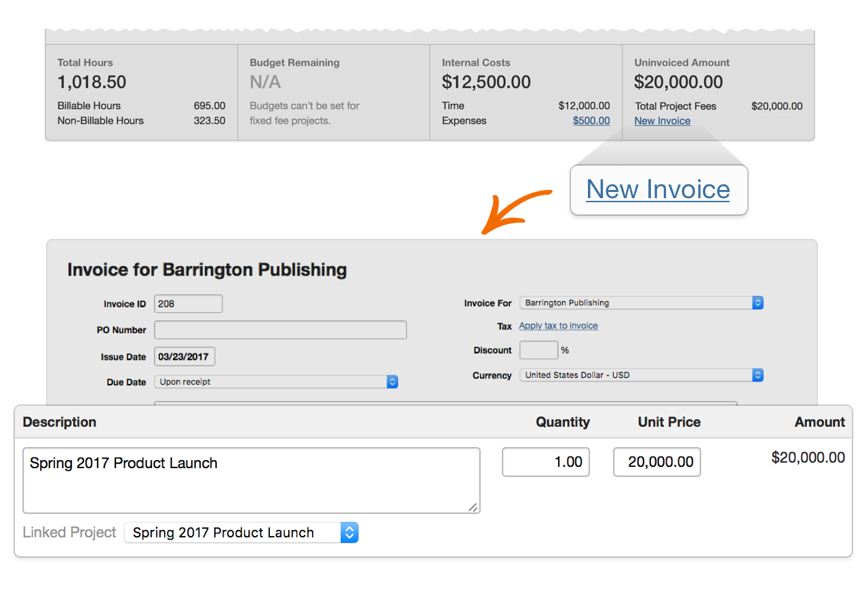Click the Discount percentage field
This screenshot has width=868, height=589.
[538, 350]
